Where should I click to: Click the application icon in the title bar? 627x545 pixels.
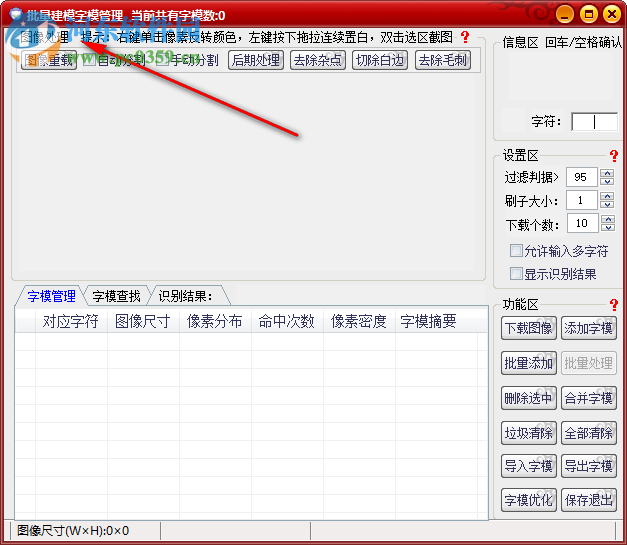click(16, 14)
